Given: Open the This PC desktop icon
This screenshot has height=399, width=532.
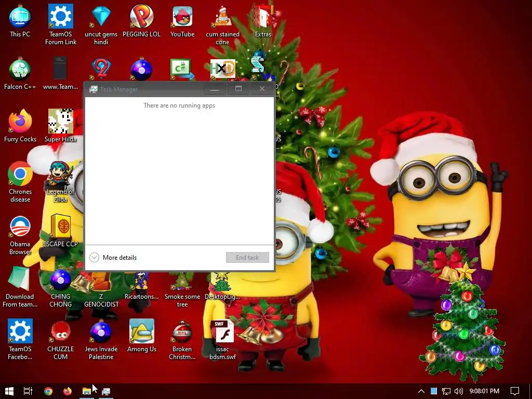Looking at the screenshot, I should [20, 21].
